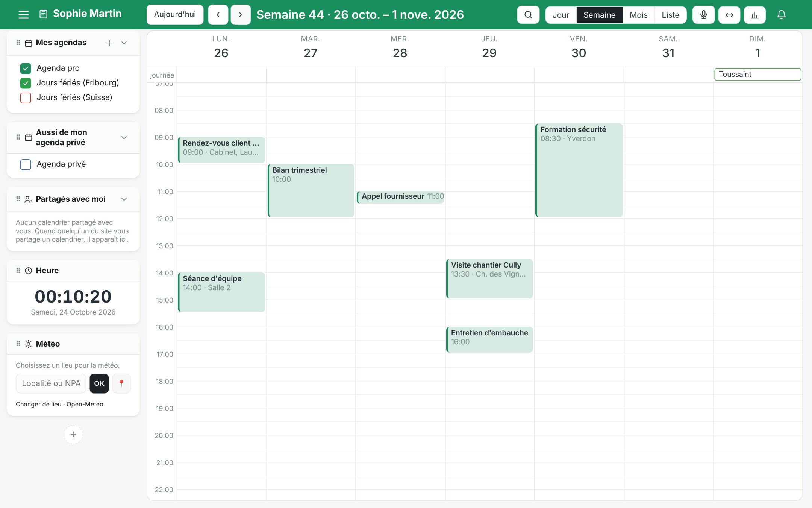Open the search magnifier

coord(528,15)
